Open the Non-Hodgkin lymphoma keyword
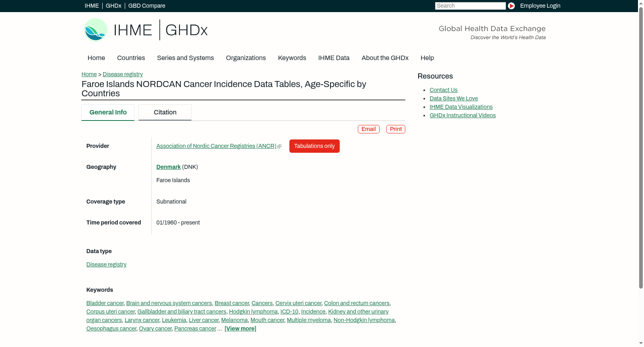 pyautogui.click(x=364, y=320)
